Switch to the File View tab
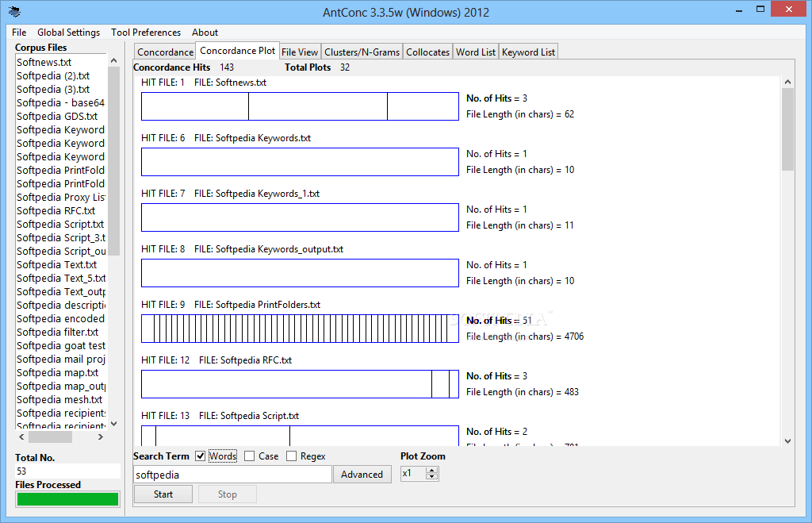Image resolution: width=812 pixels, height=523 pixels. pyautogui.click(x=300, y=52)
